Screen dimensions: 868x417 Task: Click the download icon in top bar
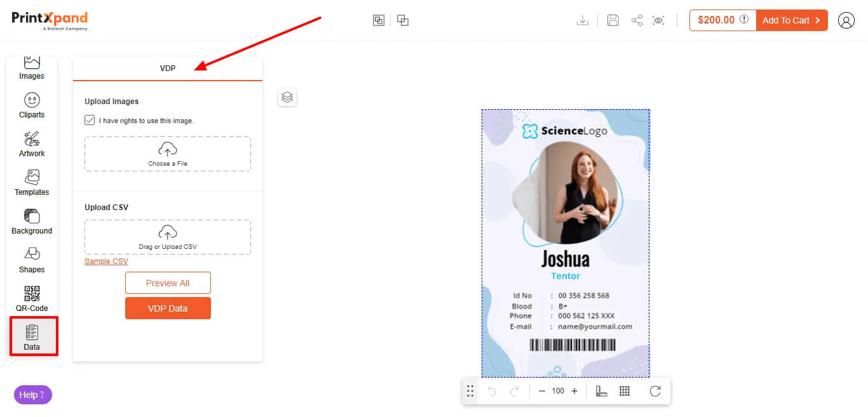[582, 20]
